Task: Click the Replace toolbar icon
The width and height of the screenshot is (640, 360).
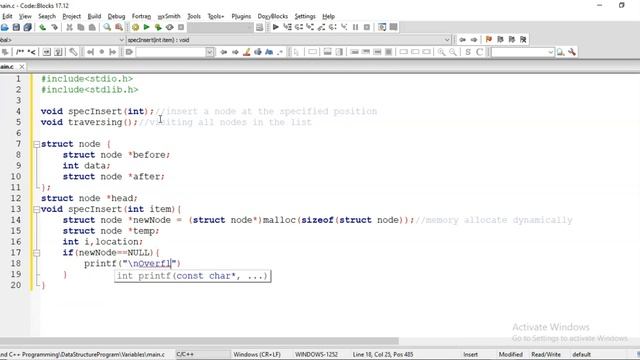Action: [x=119, y=27]
